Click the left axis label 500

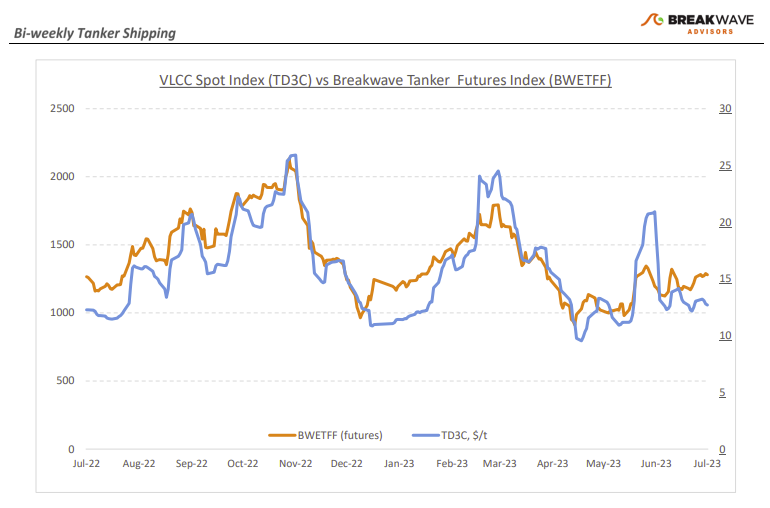coord(65,380)
